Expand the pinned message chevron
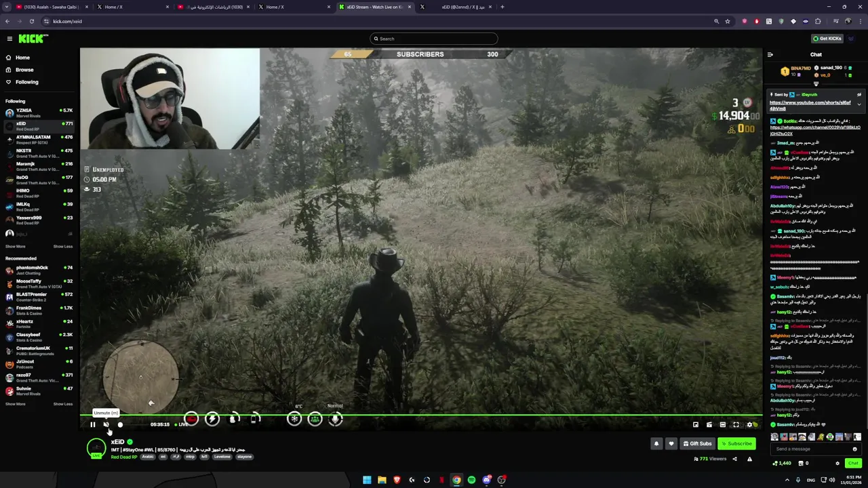 click(859, 104)
